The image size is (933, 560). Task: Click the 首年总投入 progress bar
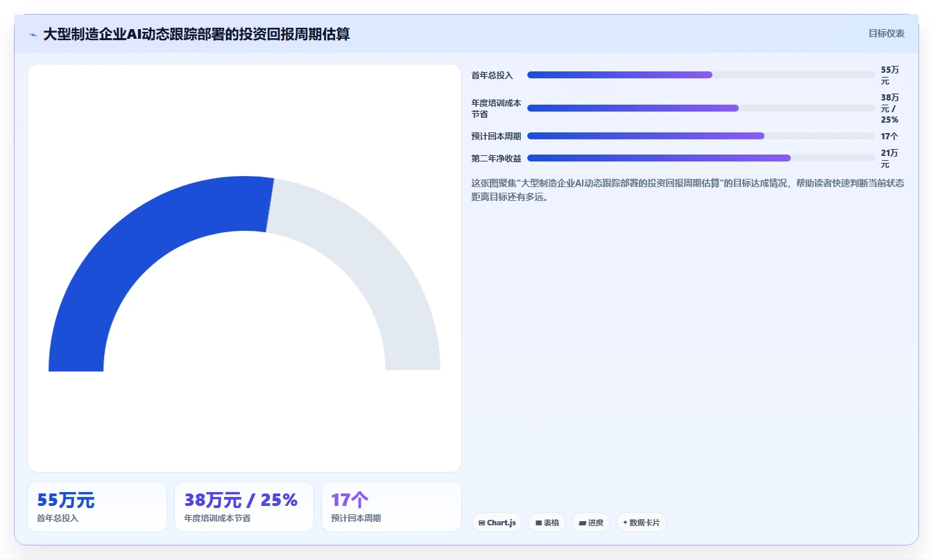[x=701, y=75]
